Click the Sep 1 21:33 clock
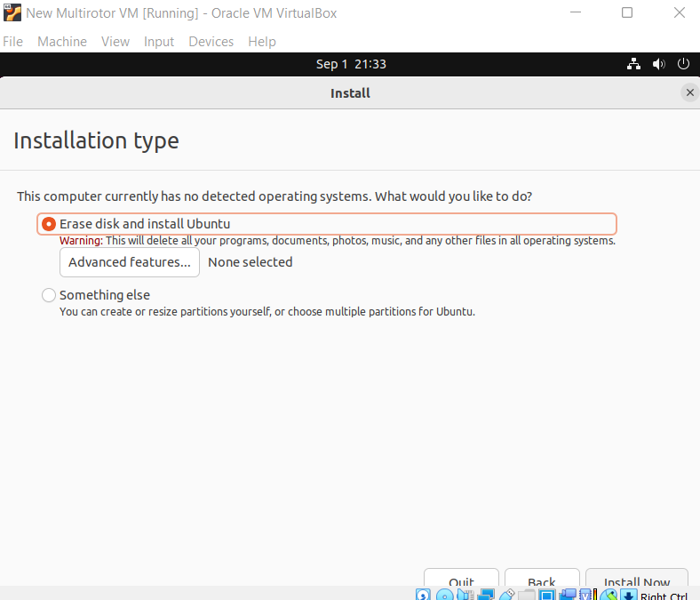The image size is (700, 600). 351,64
